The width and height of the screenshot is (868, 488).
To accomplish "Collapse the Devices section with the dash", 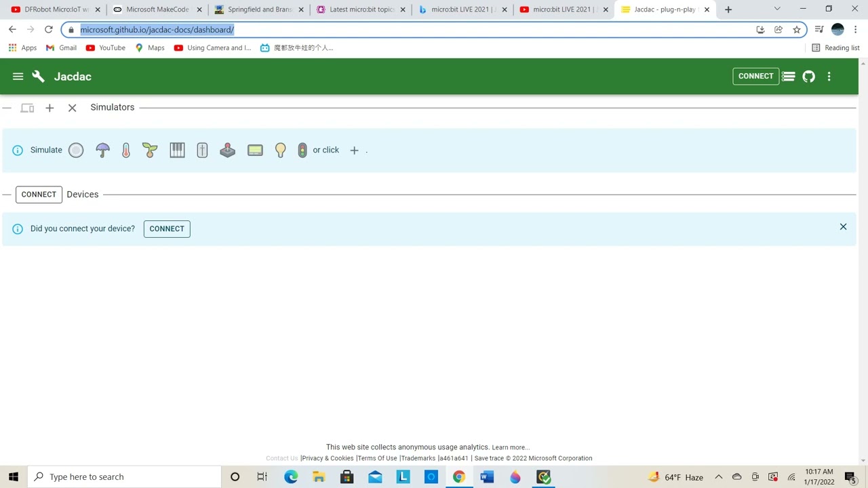I will pyautogui.click(x=7, y=195).
